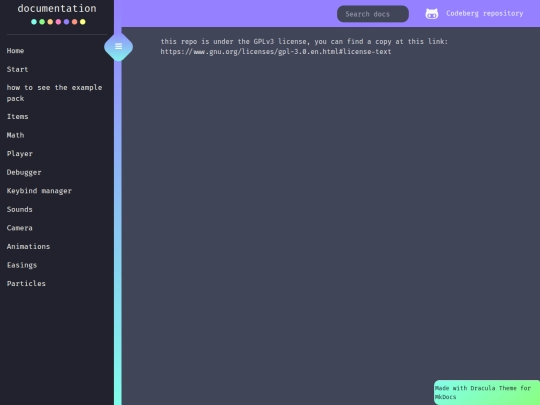540x405 pixels.
Task: Open the Codeberg repository link
Action: click(485, 13)
